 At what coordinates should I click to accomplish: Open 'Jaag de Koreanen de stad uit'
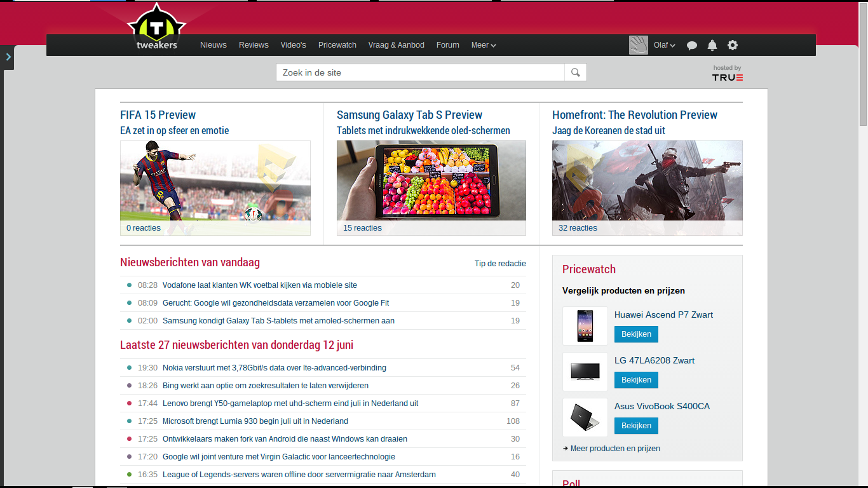(x=609, y=130)
